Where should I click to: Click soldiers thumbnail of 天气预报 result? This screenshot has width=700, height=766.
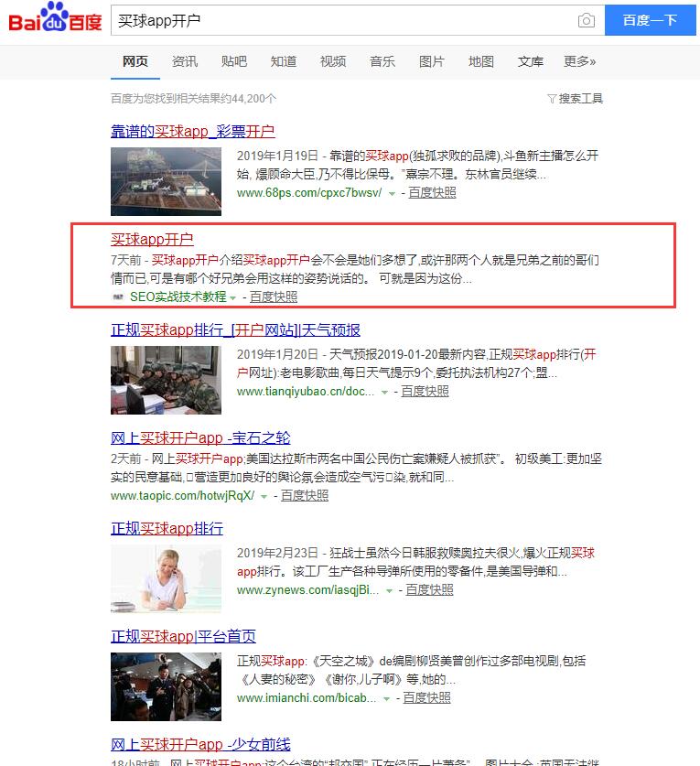167,380
